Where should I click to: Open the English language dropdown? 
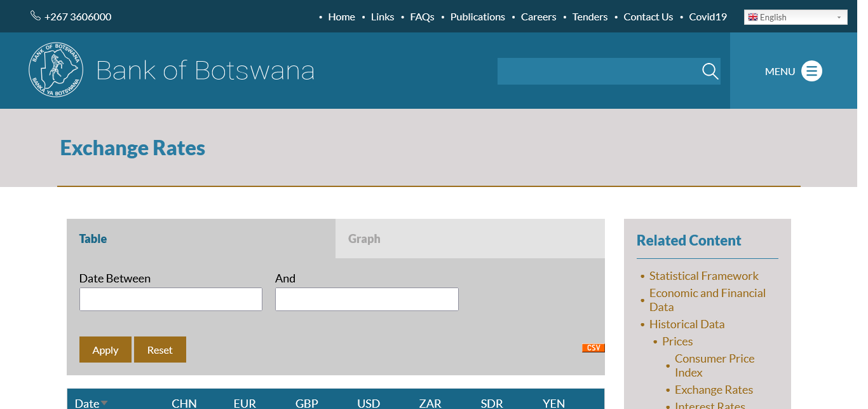pos(795,17)
